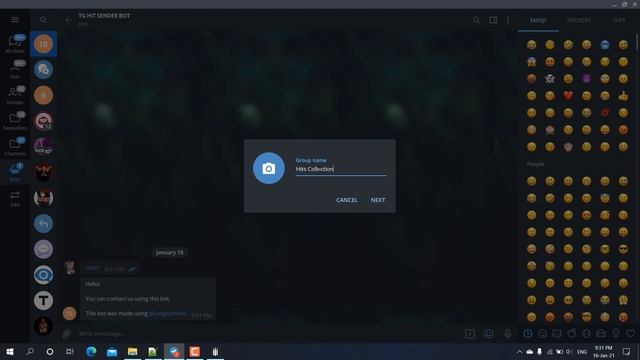640x360 pixels.
Task: Open the Channels folder
Action: click(15, 147)
